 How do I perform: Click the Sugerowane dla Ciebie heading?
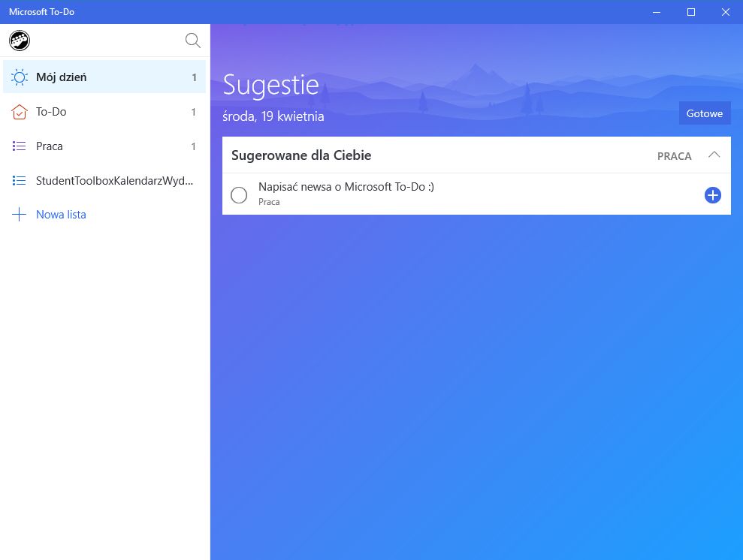[301, 155]
